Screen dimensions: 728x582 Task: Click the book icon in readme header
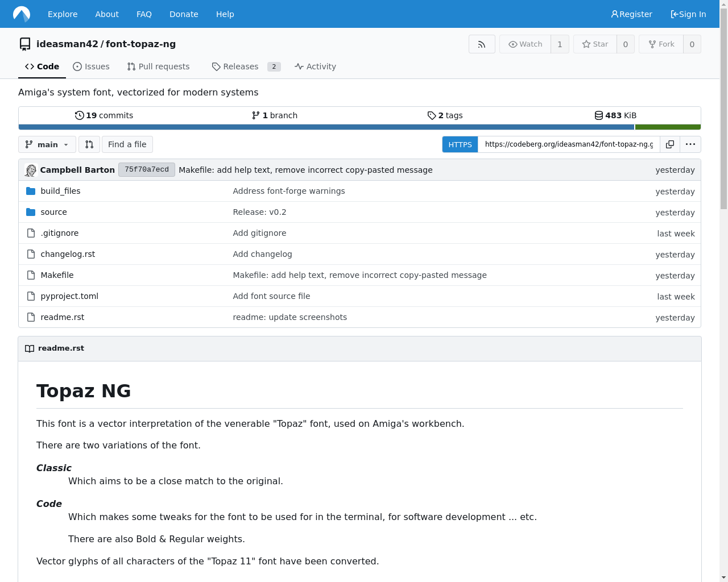pos(30,348)
